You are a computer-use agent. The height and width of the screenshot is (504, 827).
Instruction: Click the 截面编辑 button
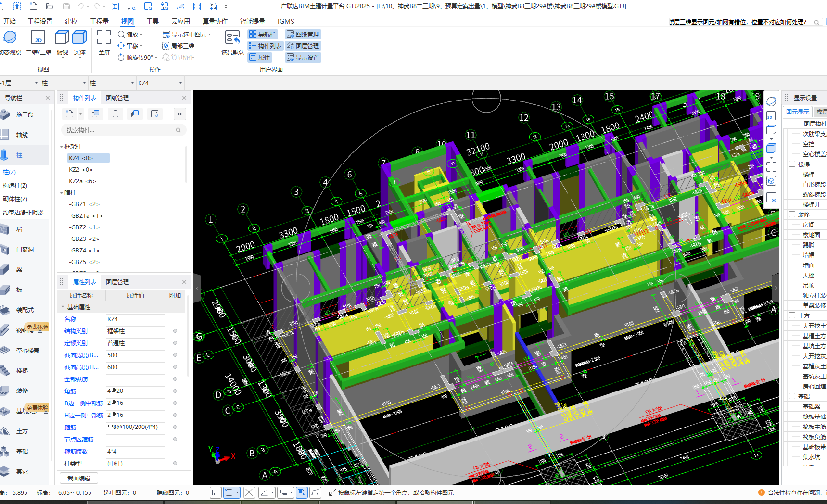point(79,478)
